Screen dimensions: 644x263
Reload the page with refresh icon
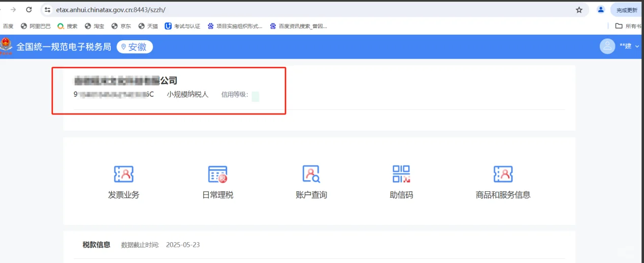(x=28, y=10)
